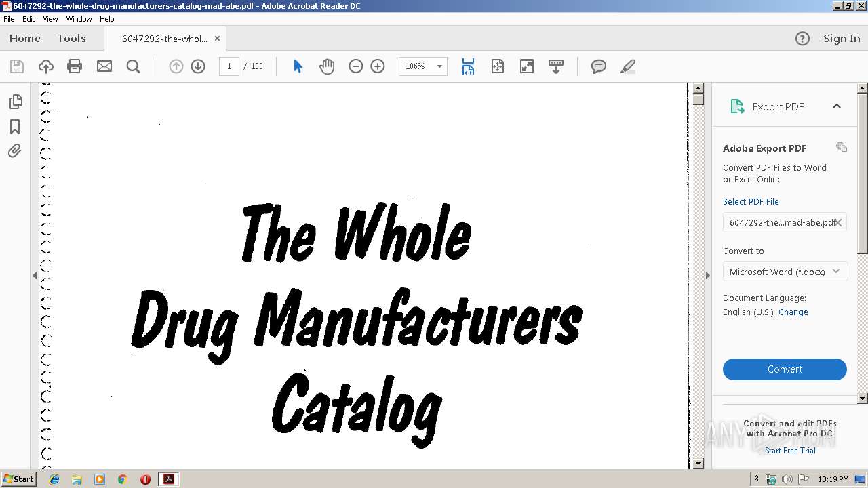The width and height of the screenshot is (868, 488).
Task: Go to previous page arrow
Action: point(176,66)
